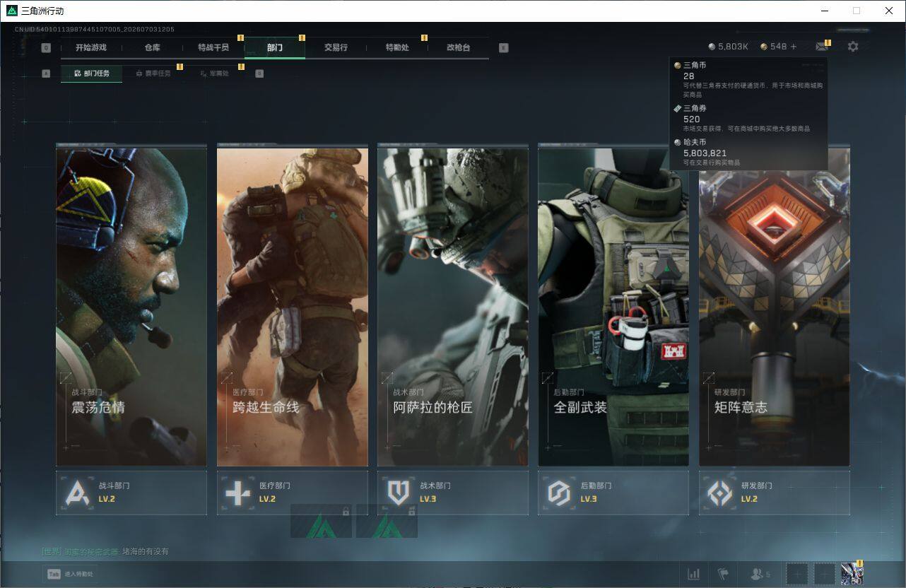Image resolution: width=906 pixels, height=588 pixels.
Task: Click the second empty squad plus slot
Action: click(x=824, y=574)
